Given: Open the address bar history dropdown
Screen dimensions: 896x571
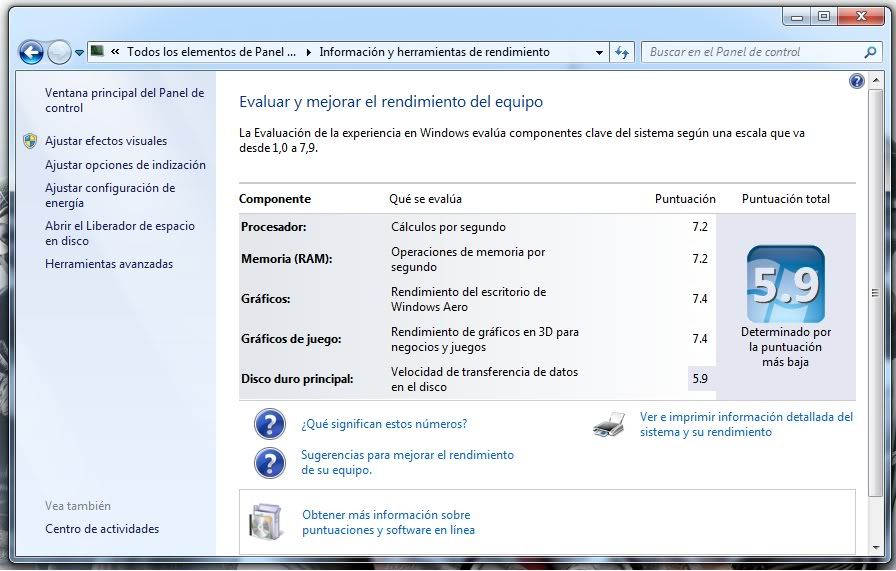Looking at the screenshot, I should [599, 53].
